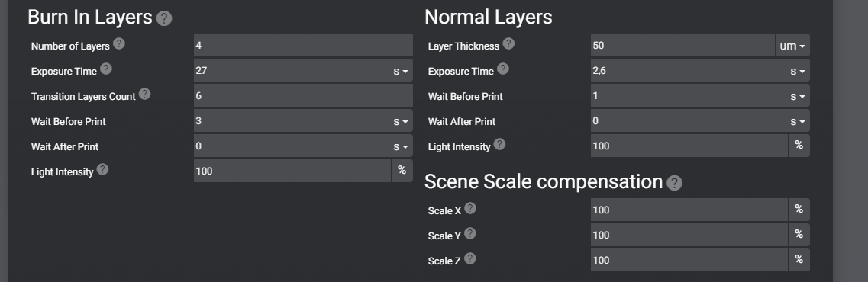
Task: Open the Layer Thickness um unit dropdown
Action: click(792, 45)
